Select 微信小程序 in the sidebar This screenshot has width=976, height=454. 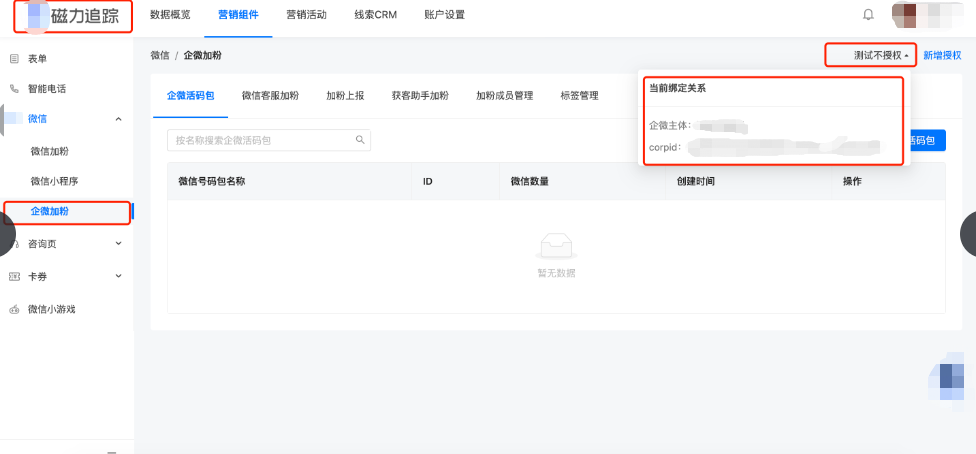(x=54, y=181)
